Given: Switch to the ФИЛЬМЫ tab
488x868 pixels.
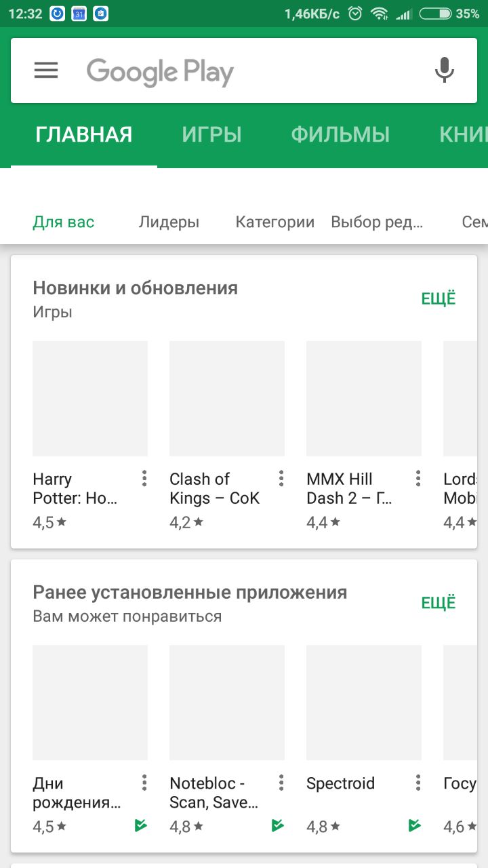Looking at the screenshot, I should (340, 134).
